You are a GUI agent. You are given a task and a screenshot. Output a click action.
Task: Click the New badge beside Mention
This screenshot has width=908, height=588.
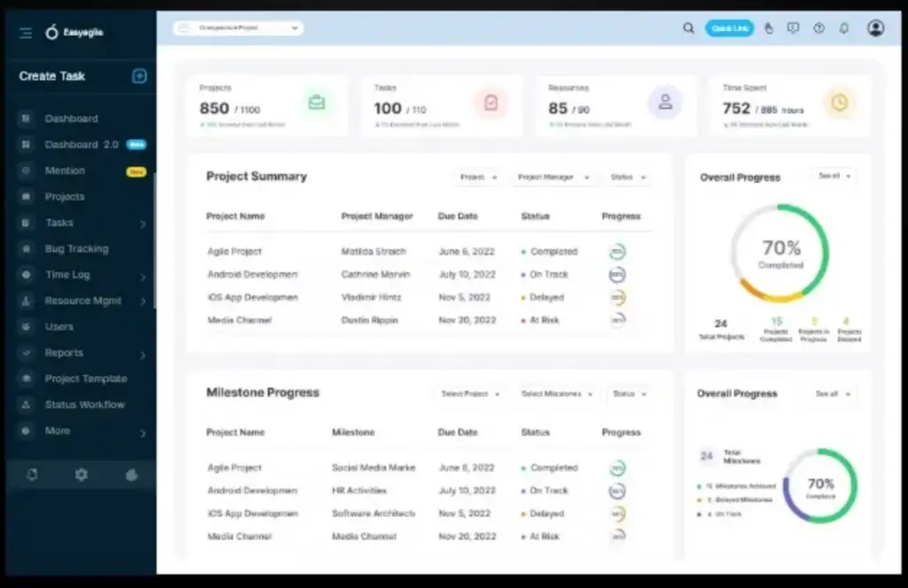click(x=136, y=172)
